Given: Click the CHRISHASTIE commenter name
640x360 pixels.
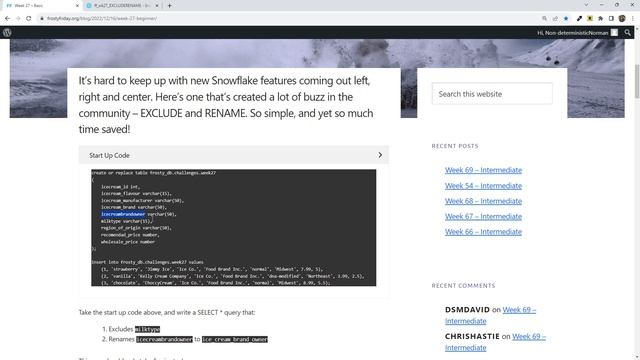Looking at the screenshot, I should (472, 336).
